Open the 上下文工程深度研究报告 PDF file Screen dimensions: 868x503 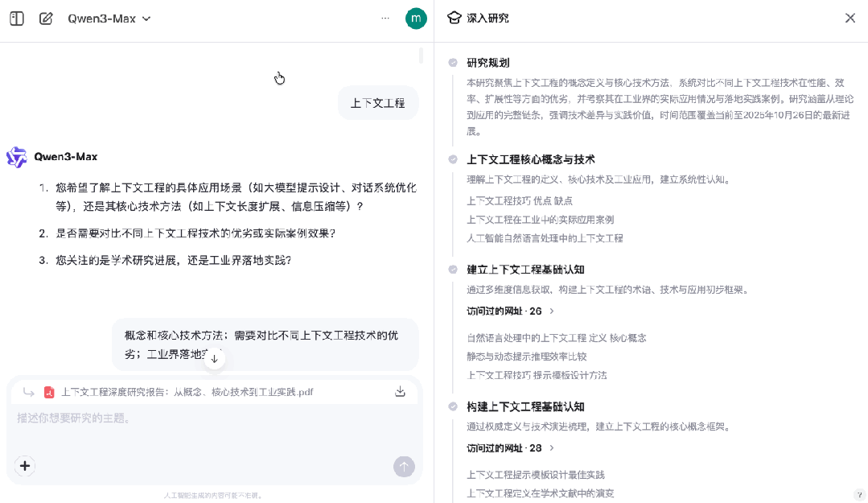tap(187, 392)
